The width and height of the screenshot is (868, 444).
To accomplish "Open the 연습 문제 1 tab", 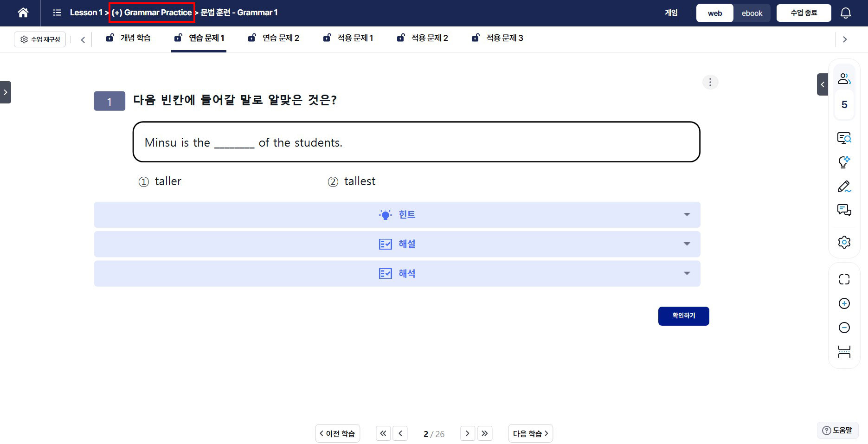I will click(199, 38).
